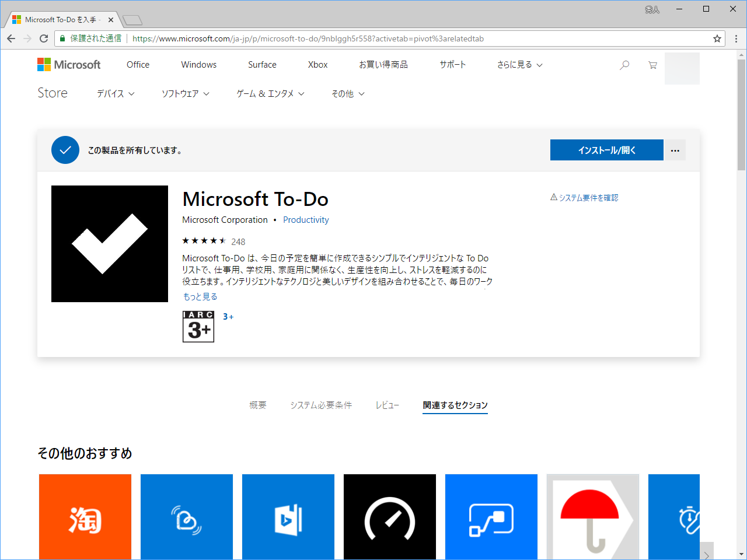Click the Microsoft To-Do title heading
The width and height of the screenshot is (747, 560).
[255, 199]
